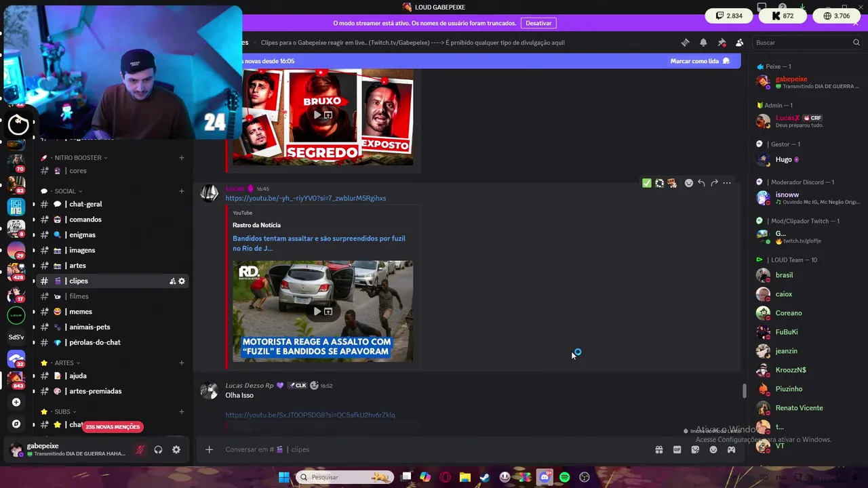Click the taskbar Pesquisar search box
This screenshot has width=868, height=488.
(x=344, y=477)
